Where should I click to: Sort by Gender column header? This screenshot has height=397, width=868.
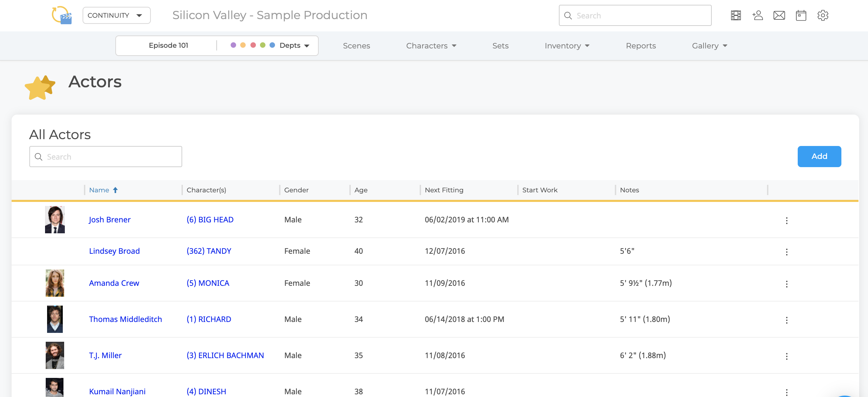point(296,190)
